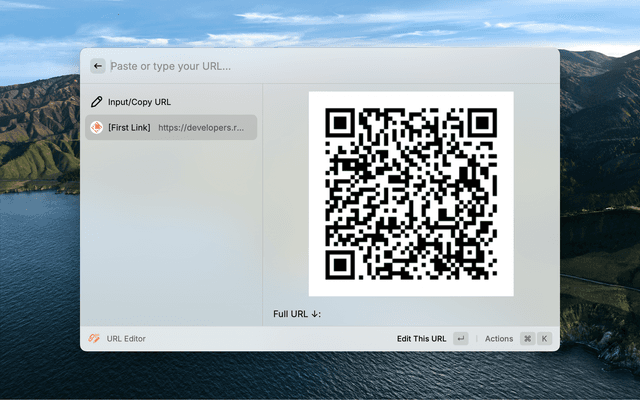The width and height of the screenshot is (640, 400).
Task: Focus the 'Paste or type your URL' field
Action: pyautogui.click(x=320, y=66)
